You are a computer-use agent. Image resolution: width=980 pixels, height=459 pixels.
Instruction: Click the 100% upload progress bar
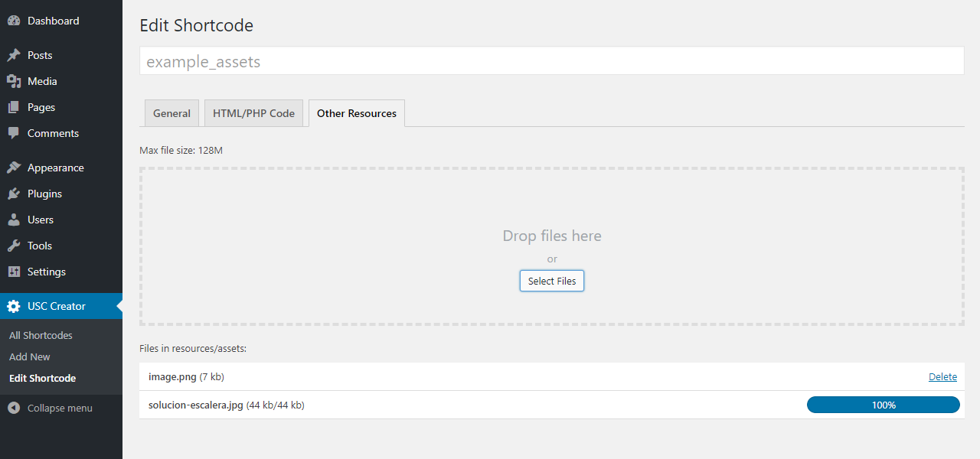click(x=884, y=405)
